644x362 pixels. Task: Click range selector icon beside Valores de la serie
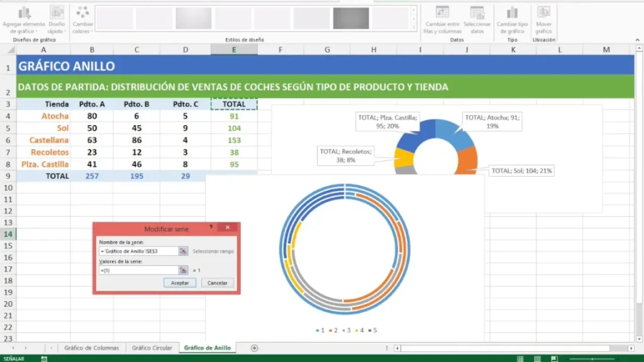183,270
